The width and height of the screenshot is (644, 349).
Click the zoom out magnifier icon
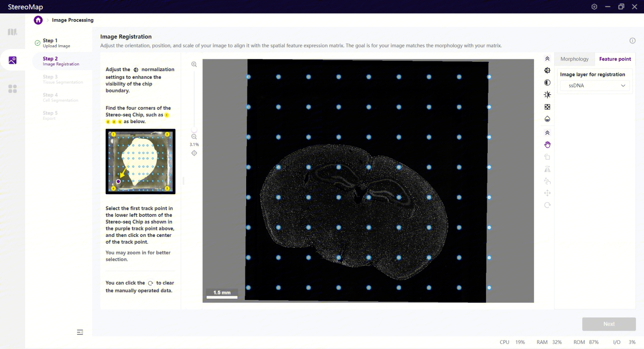[x=194, y=137]
